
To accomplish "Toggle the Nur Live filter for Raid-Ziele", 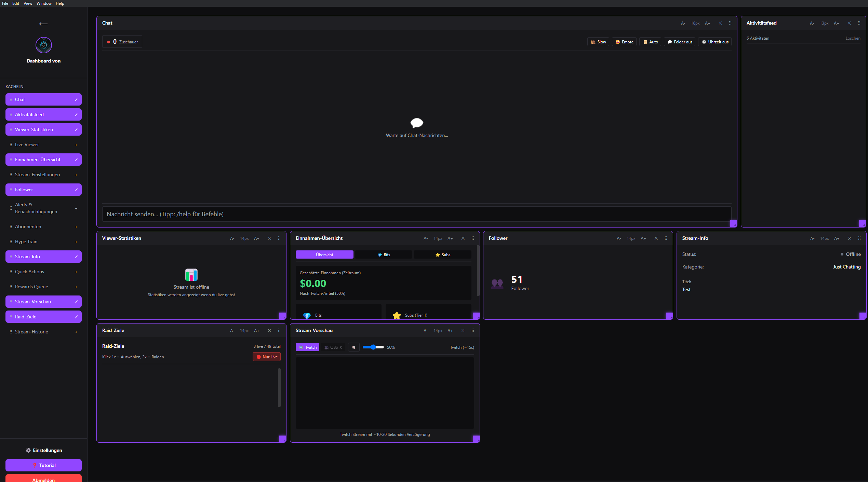I will click(x=267, y=357).
